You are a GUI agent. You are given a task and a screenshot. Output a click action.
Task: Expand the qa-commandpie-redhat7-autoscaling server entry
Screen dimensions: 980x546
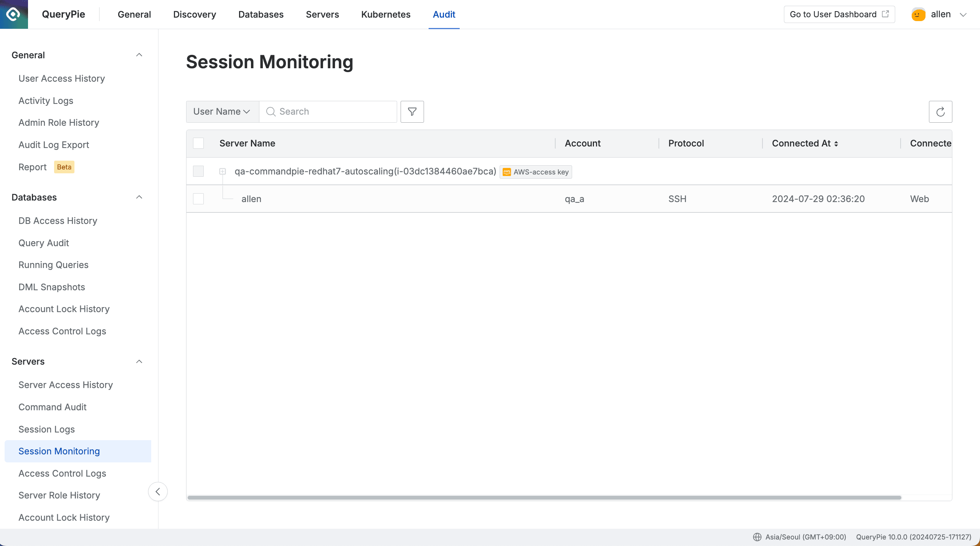(223, 171)
